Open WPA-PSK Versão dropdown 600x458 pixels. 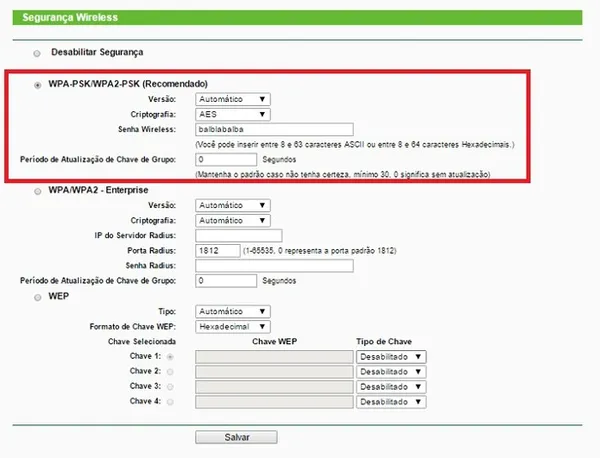pyautogui.click(x=233, y=99)
